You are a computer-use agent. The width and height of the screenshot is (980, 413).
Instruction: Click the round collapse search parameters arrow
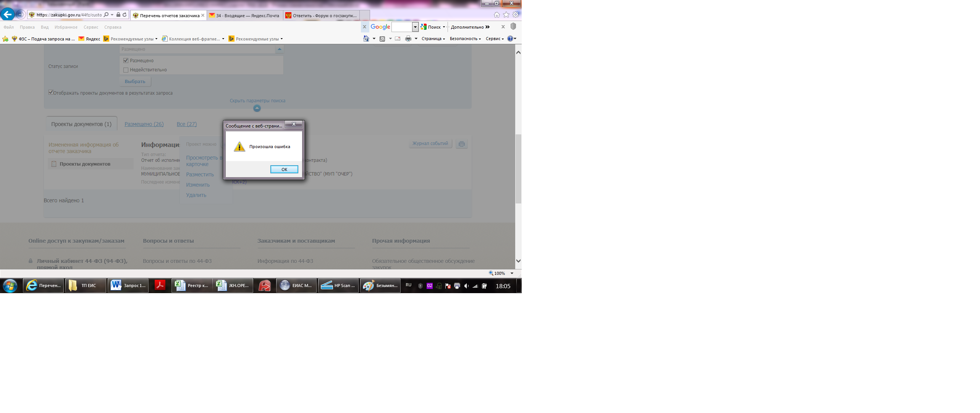click(x=257, y=108)
